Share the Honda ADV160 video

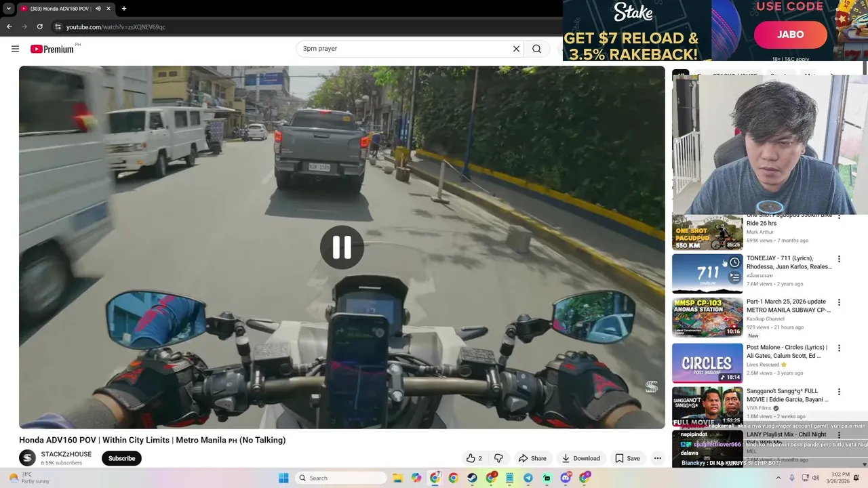tap(532, 458)
